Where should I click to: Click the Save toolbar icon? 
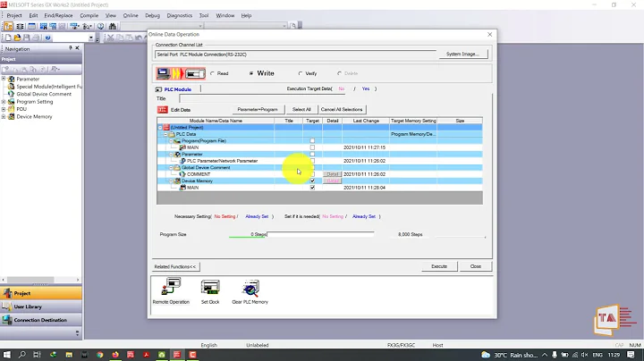[x=26, y=38]
